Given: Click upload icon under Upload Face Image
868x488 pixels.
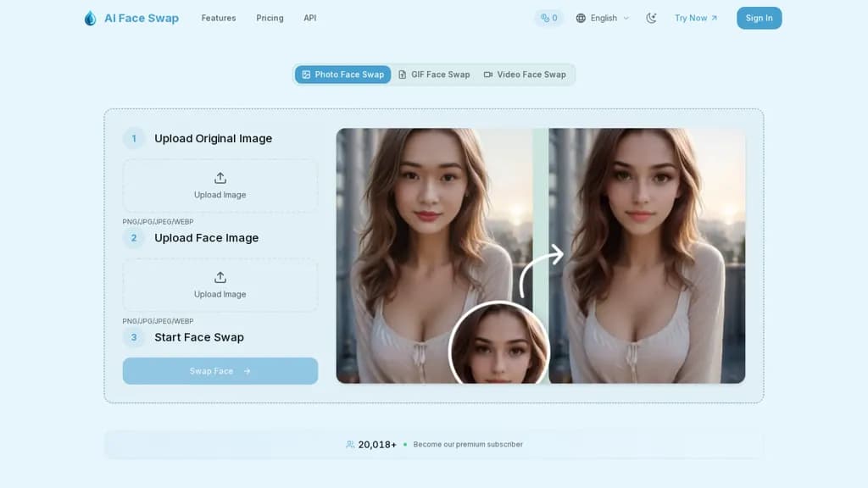Looking at the screenshot, I should pos(220,278).
